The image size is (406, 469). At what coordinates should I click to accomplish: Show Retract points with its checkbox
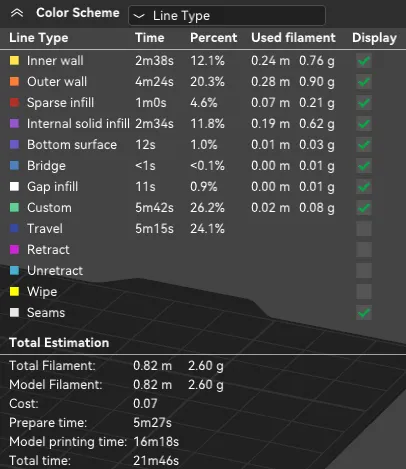click(364, 250)
